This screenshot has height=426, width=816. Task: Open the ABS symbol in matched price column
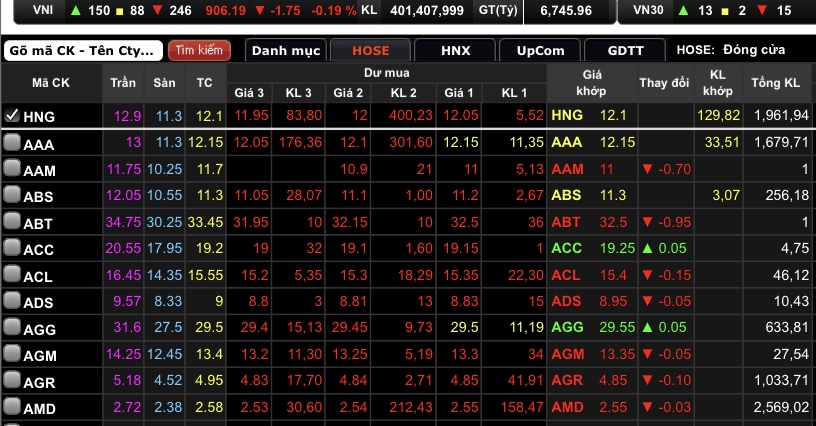pos(566,195)
